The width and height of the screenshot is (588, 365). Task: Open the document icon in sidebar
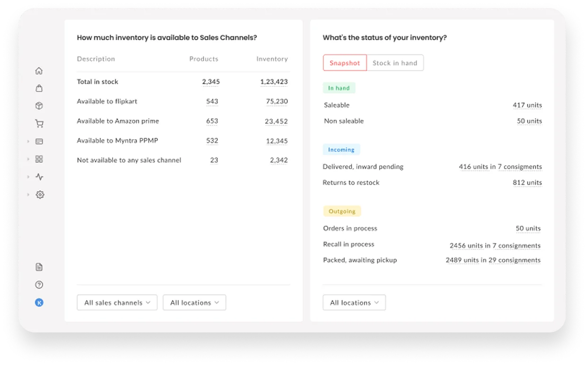pyautogui.click(x=39, y=267)
